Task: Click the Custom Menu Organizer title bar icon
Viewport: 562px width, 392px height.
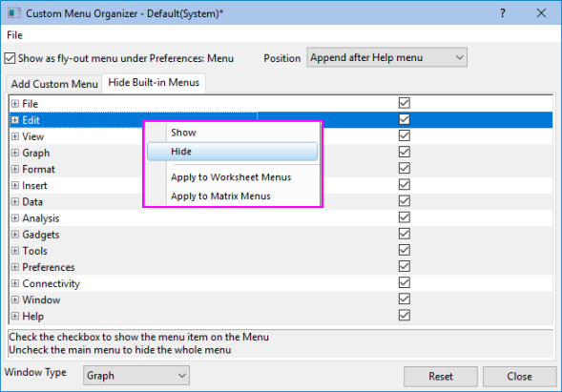Action: pos(14,13)
